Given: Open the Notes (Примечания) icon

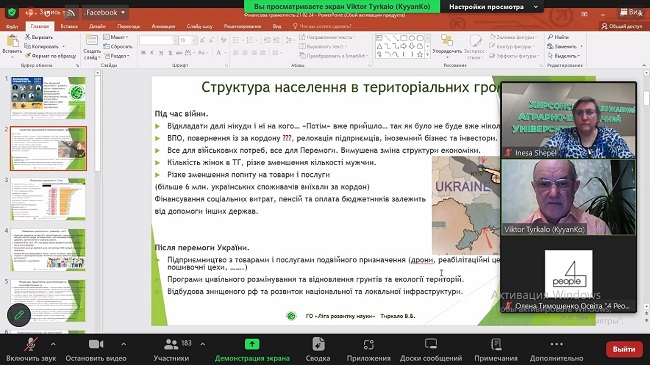Looking at the screenshot, I should (x=496, y=344).
